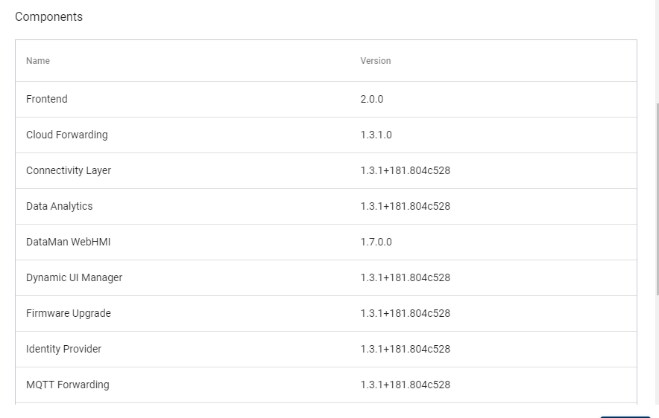Click the blue button at bottom right
Viewport: 659px width, 418px height.
point(625,415)
